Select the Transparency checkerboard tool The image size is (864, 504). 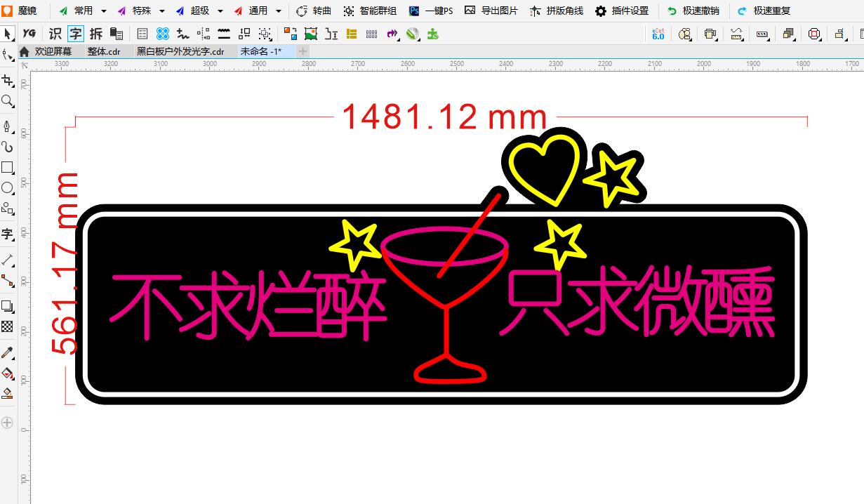coord(7,326)
